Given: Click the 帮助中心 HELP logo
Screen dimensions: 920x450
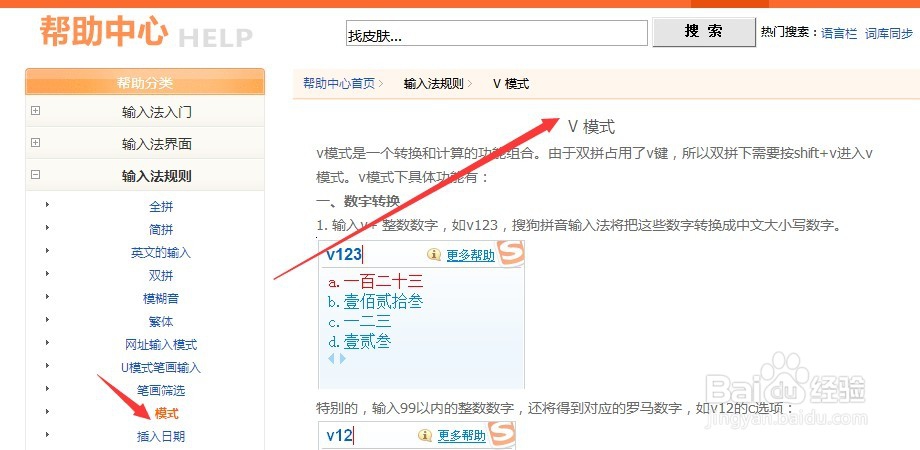Looking at the screenshot, I should pos(146,32).
